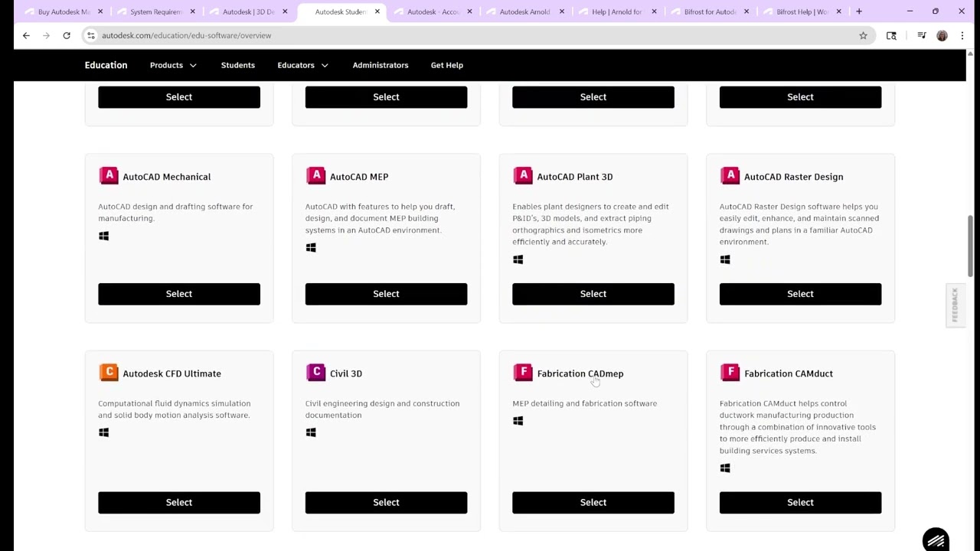980x551 pixels.
Task: Open the chat assistant bubble icon
Action: (x=936, y=540)
